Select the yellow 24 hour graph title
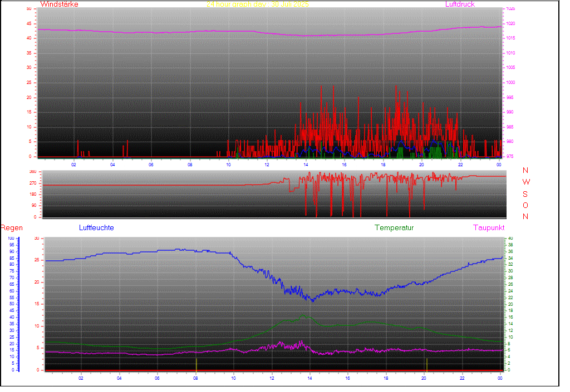This screenshot has width=570, height=392. click(x=257, y=4)
